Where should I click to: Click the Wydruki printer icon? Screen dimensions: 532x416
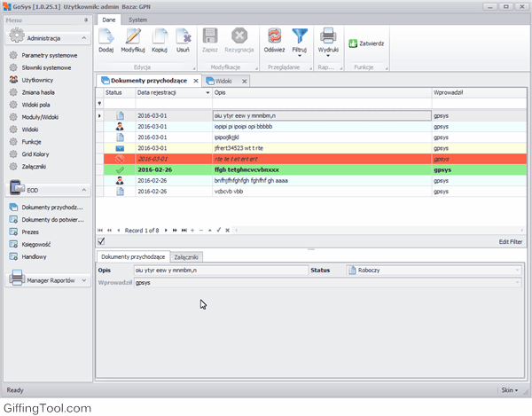coord(328,39)
